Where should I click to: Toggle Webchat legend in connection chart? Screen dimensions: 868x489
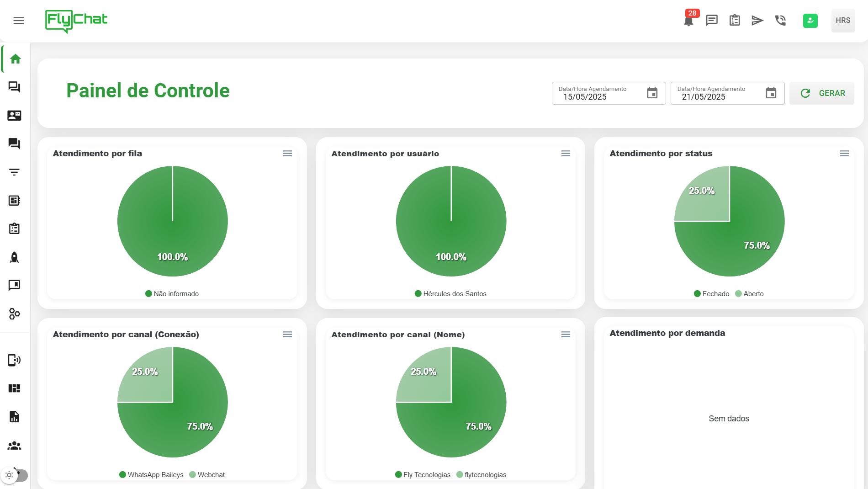pyautogui.click(x=207, y=475)
